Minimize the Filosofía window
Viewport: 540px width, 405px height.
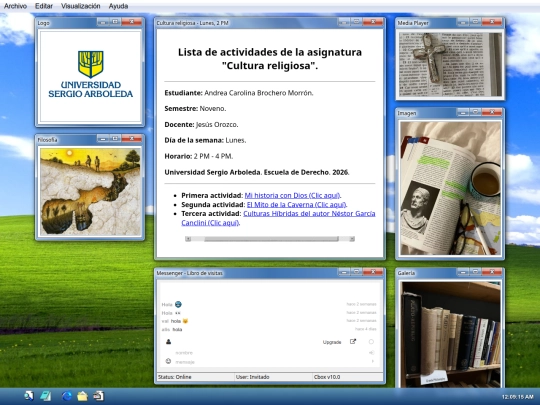click(x=102, y=138)
